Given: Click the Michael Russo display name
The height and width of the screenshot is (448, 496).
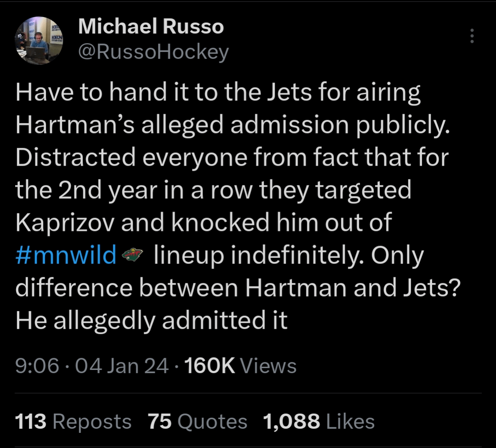Looking at the screenshot, I should click(x=151, y=26).
